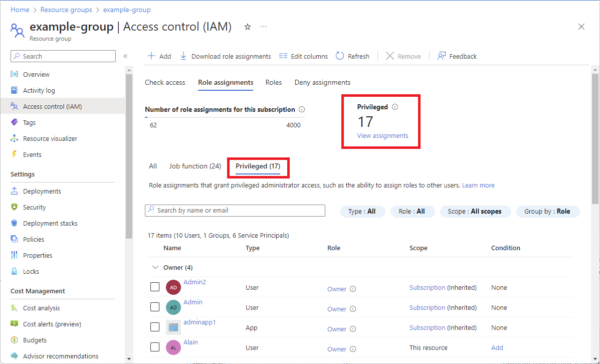600x364 pixels.
Task: Open the Role : All filter
Action: [412, 211]
